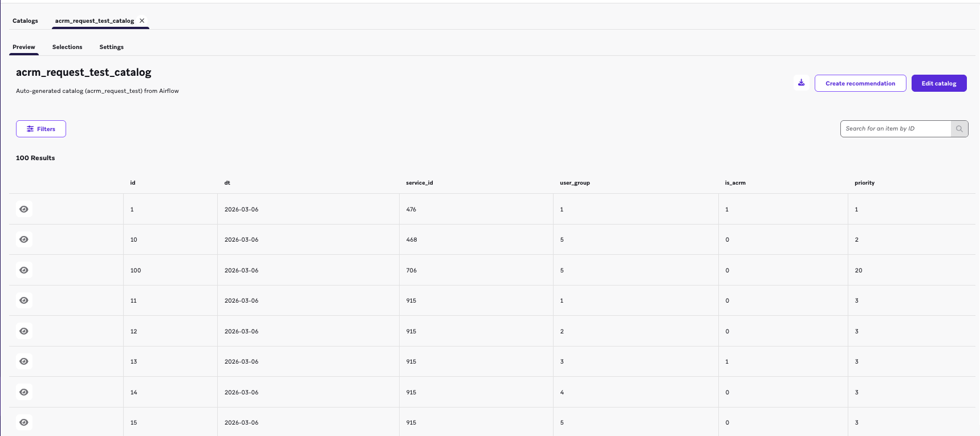The height and width of the screenshot is (436, 980).
Task: Open the Filters panel
Action: coord(41,129)
